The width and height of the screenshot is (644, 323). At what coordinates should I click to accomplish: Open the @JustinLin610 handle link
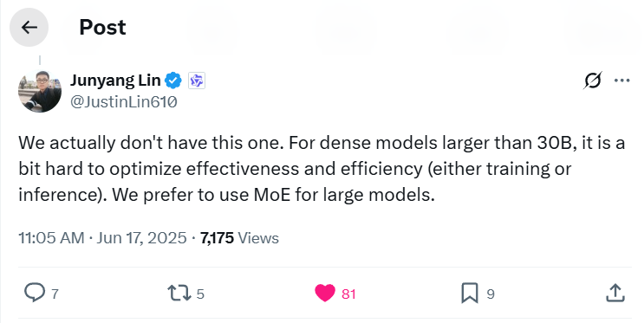click(124, 101)
